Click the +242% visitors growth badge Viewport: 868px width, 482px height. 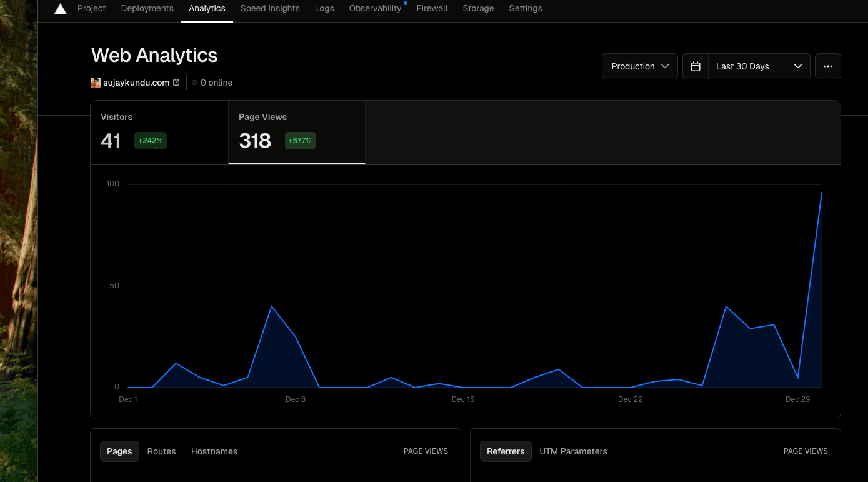point(150,140)
